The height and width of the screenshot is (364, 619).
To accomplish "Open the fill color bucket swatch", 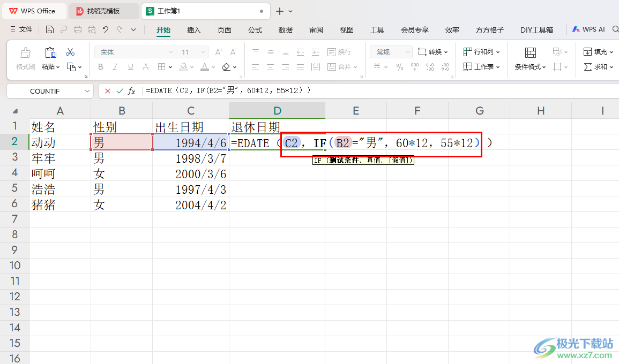I will point(183,67).
